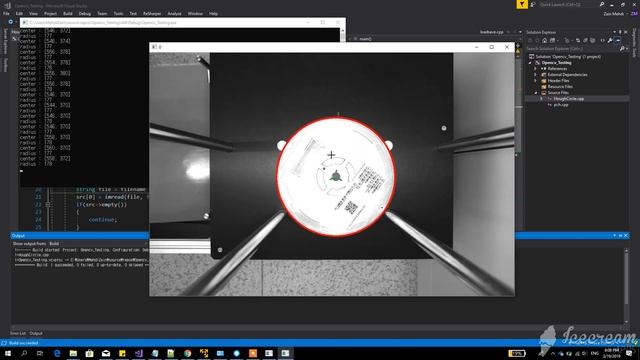This screenshot has width=640, height=360.
Task: Open Sticky Notes from the taskbar
Action: 122,353
